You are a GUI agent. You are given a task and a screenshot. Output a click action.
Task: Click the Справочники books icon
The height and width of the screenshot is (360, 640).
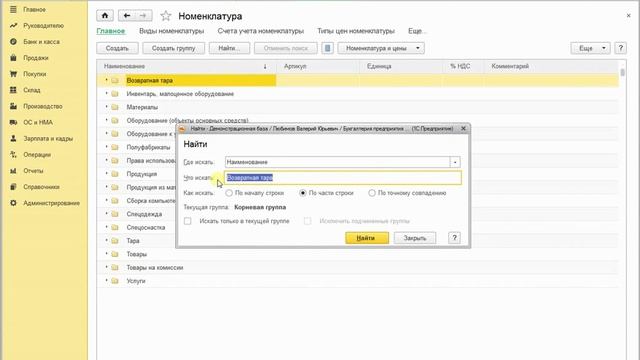13,187
